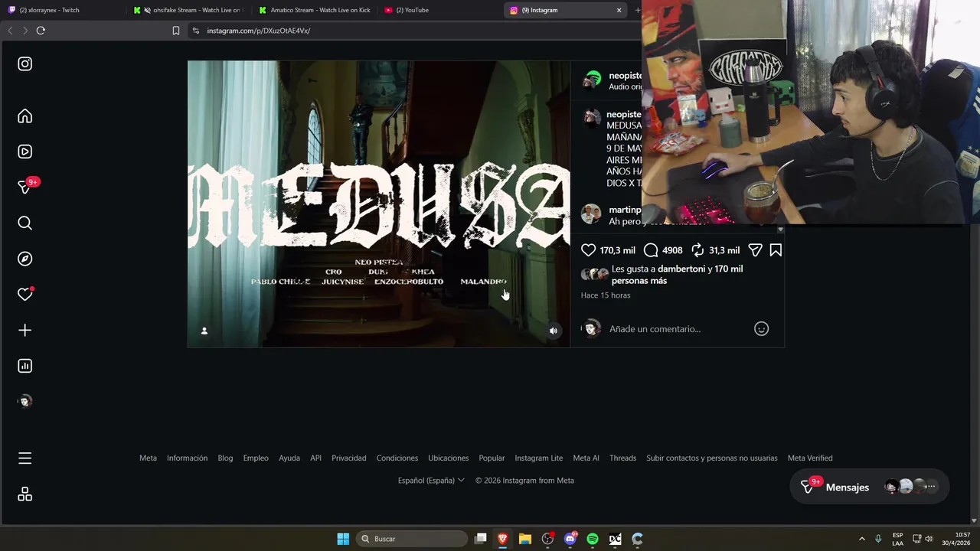This screenshot has width=980, height=551.
Task: Click the Instagram logo in sidebar
Action: (x=25, y=64)
